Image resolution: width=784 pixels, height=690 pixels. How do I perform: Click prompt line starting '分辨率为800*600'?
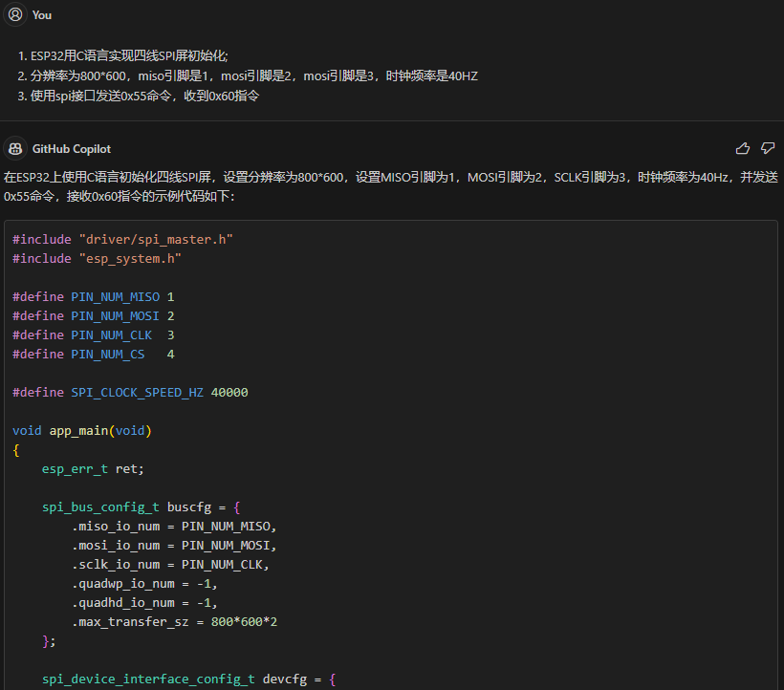click(254, 75)
